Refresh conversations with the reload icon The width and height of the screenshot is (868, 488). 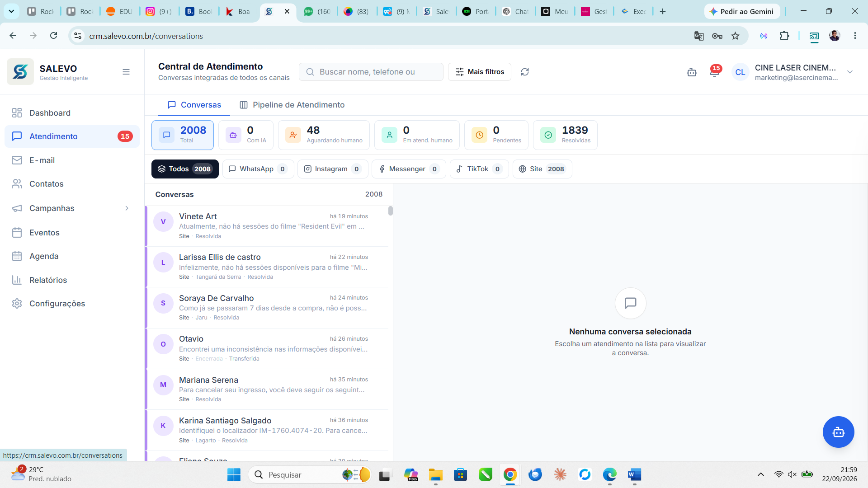525,72
